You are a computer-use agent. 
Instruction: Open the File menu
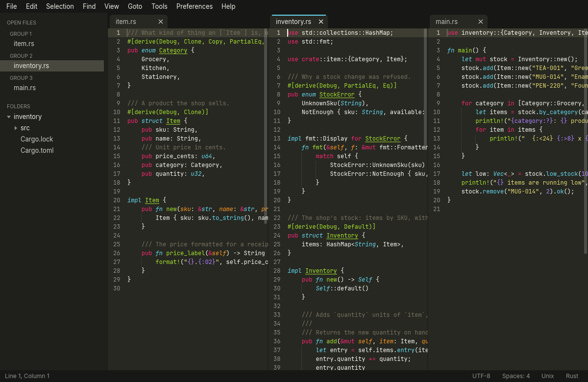coord(12,6)
